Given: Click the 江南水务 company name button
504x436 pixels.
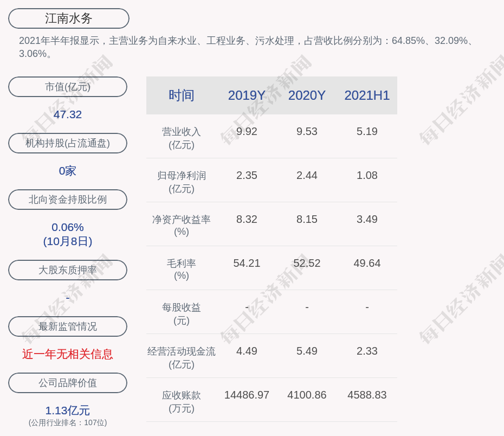Looking at the screenshot, I should [x=69, y=18].
